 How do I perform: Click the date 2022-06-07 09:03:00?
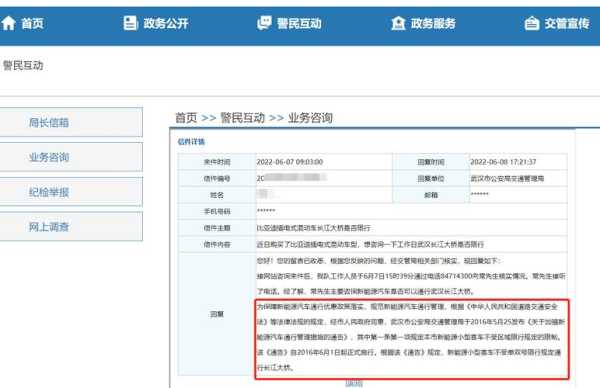(290, 162)
